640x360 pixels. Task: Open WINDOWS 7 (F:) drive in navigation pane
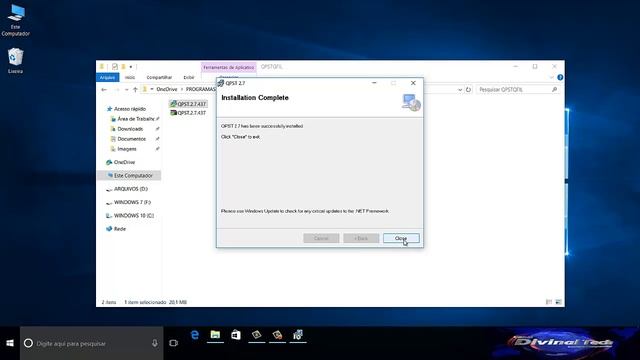(x=132, y=202)
